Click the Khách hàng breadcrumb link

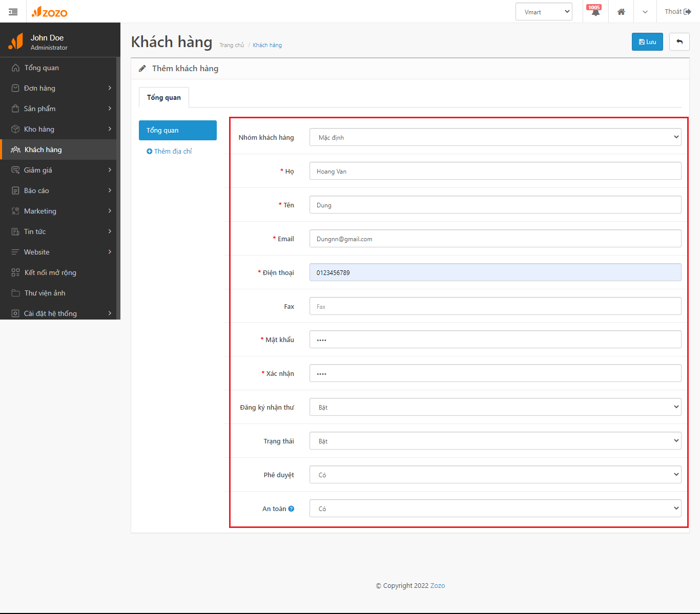(267, 45)
